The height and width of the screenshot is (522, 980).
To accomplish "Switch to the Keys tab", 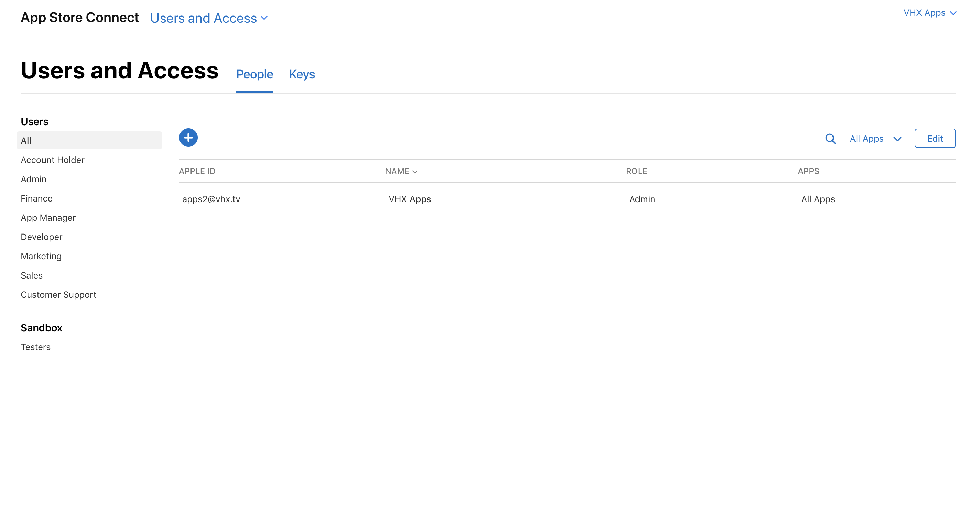I will click(x=302, y=74).
